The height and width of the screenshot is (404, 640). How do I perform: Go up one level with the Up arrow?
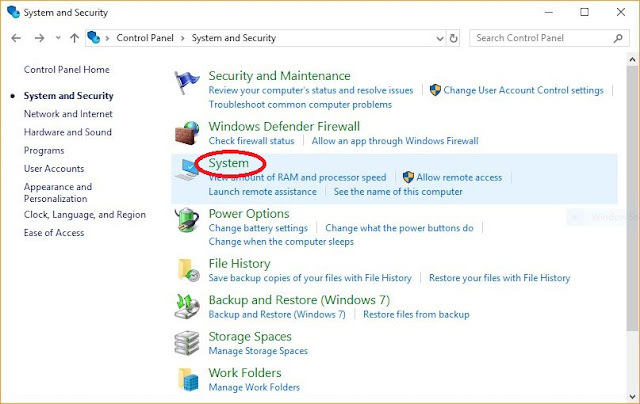[74, 38]
